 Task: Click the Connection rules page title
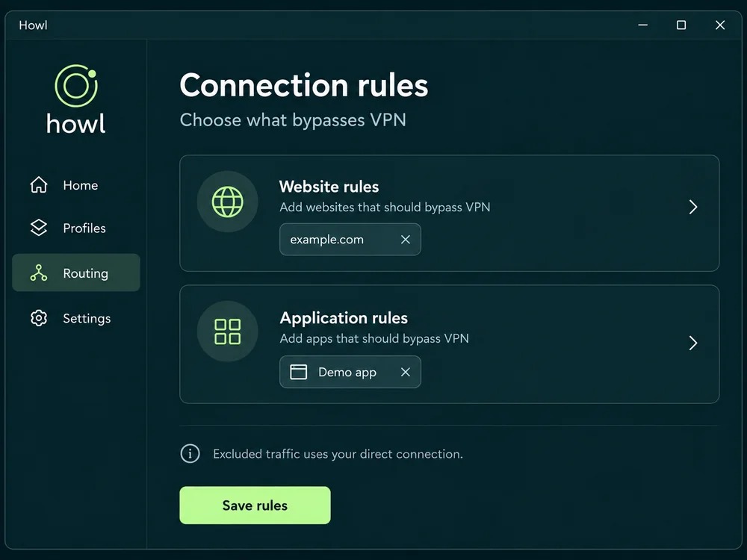point(304,85)
